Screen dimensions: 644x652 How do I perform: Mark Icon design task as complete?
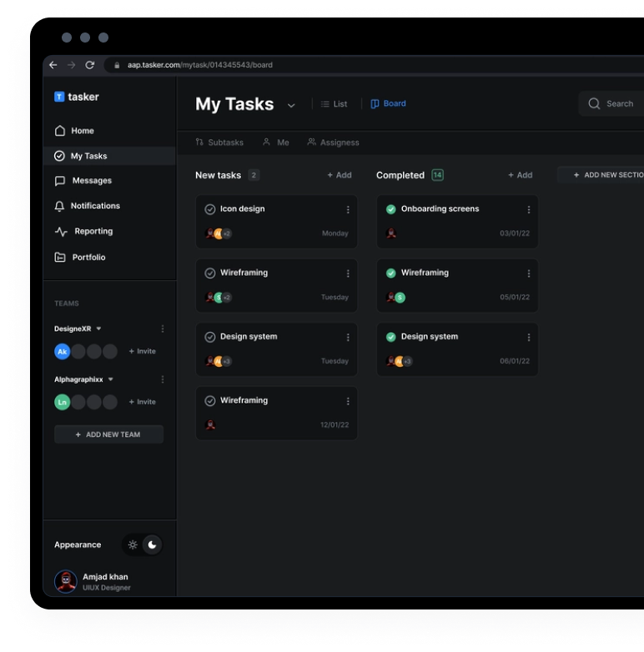tap(210, 209)
